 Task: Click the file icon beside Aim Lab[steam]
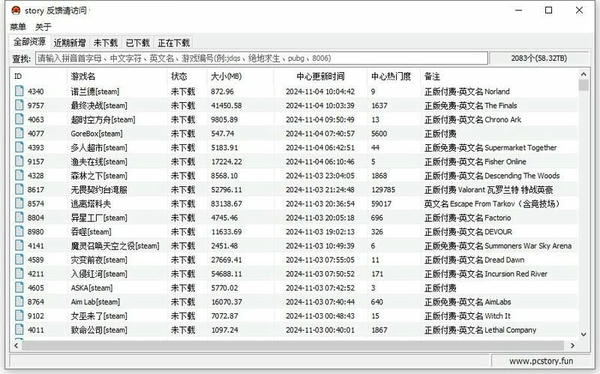tap(19, 301)
